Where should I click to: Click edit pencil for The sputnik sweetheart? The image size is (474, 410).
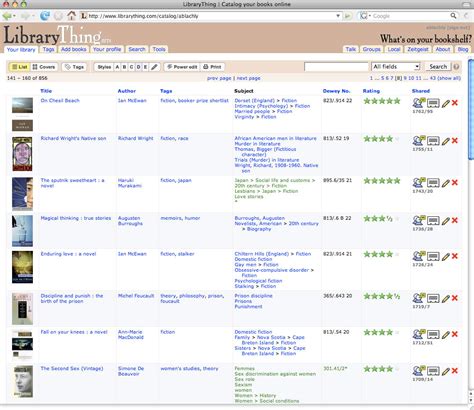pyautogui.click(x=446, y=183)
